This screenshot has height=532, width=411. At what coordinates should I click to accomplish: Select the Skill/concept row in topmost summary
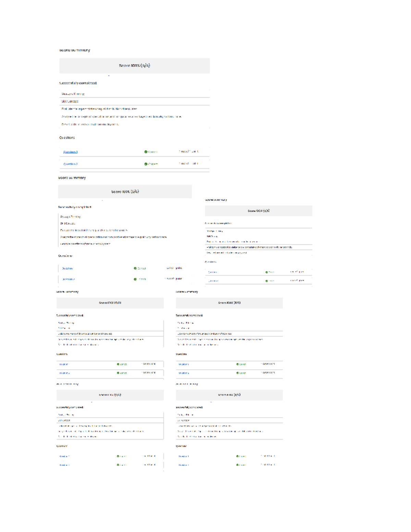click(70, 101)
